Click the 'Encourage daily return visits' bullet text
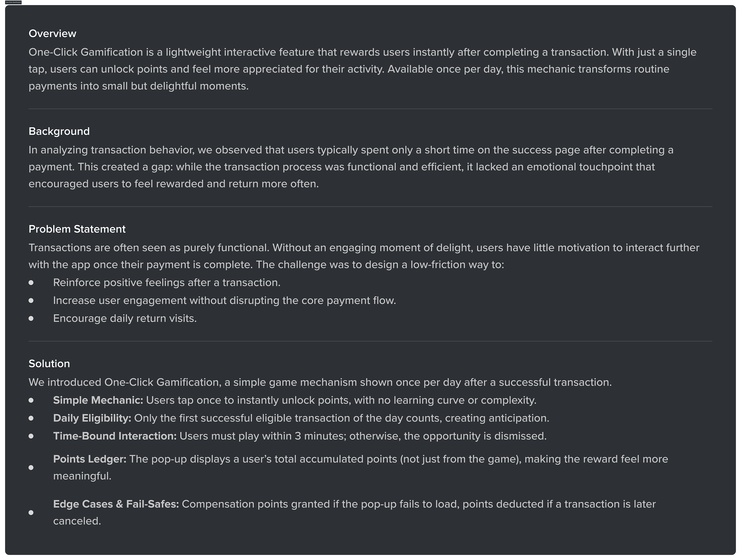Image resolution: width=741 pixels, height=560 pixels. pyautogui.click(x=125, y=318)
